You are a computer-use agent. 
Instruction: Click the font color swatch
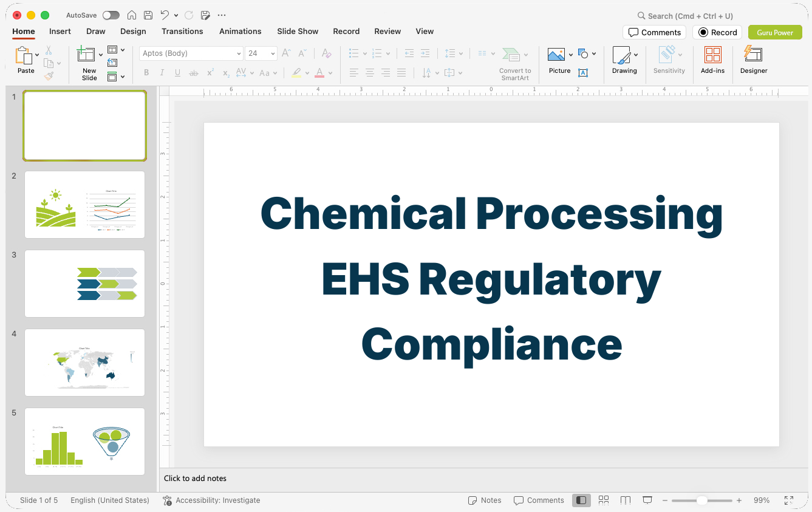(x=319, y=73)
